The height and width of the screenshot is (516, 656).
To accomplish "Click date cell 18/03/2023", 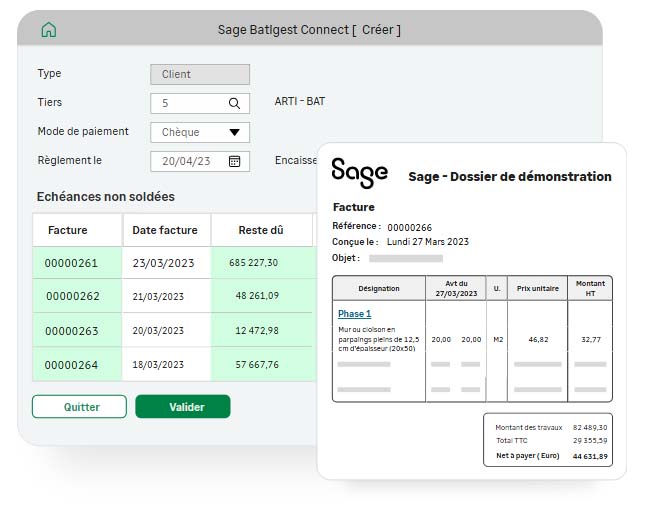I will pos(158,365).
